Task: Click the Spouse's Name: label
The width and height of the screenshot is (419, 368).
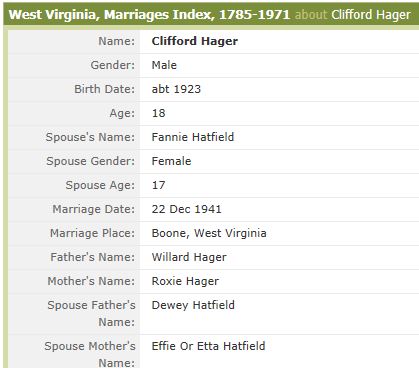Action: click(x=90, y=137)
